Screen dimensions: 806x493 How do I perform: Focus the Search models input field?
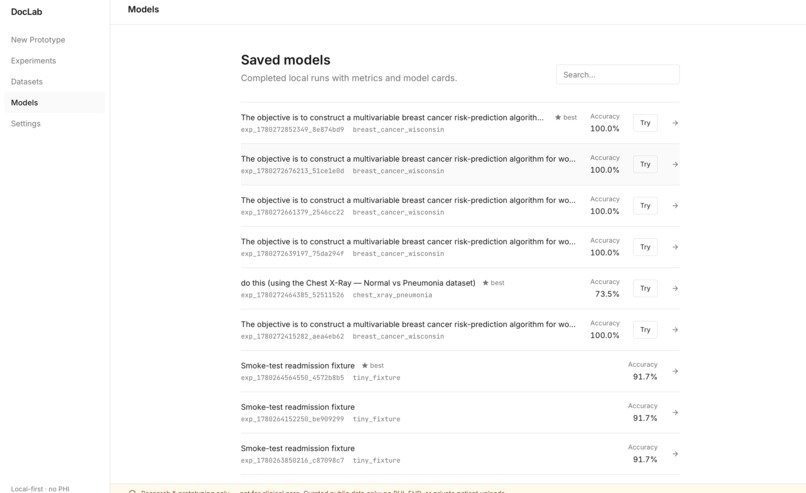pyautogui.click(x=617, y=75)
